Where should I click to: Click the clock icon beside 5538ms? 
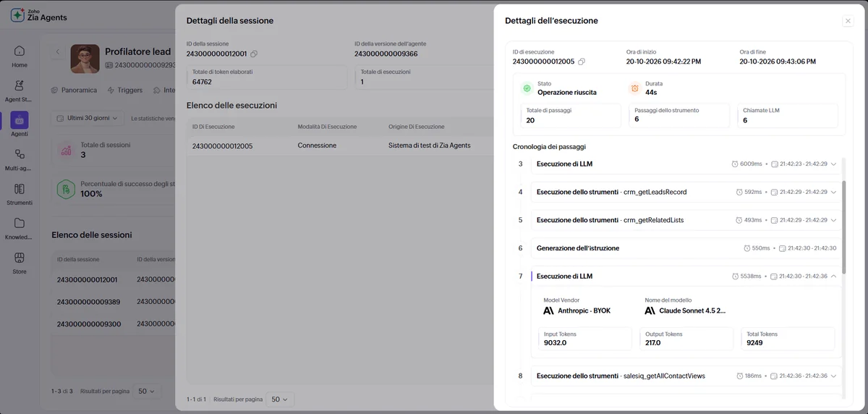[736, 276]
